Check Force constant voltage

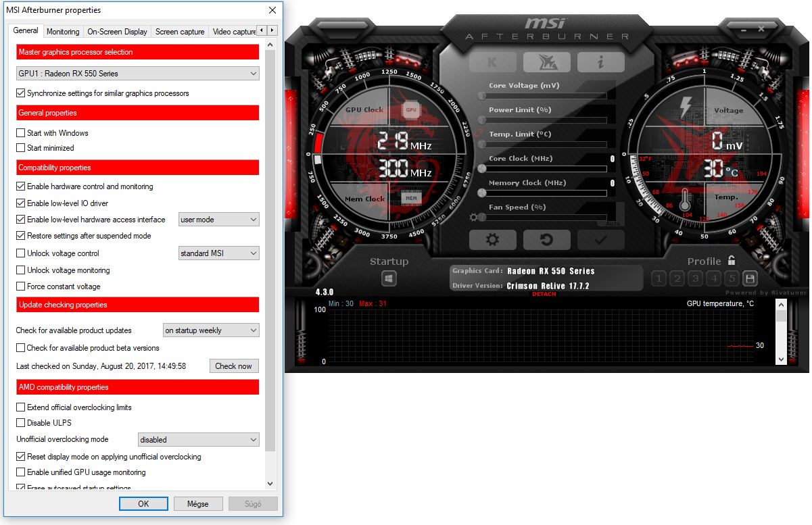20,286
